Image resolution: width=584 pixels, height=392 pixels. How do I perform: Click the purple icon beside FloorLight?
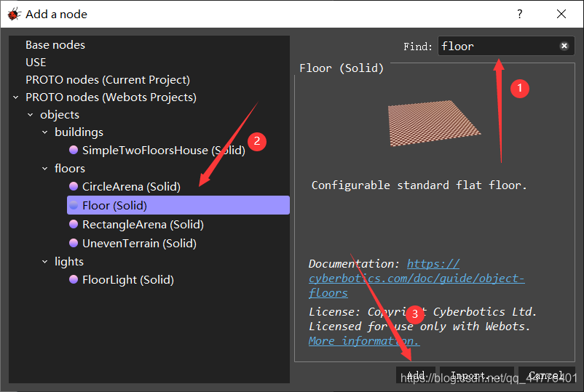(x=74, y=279)
